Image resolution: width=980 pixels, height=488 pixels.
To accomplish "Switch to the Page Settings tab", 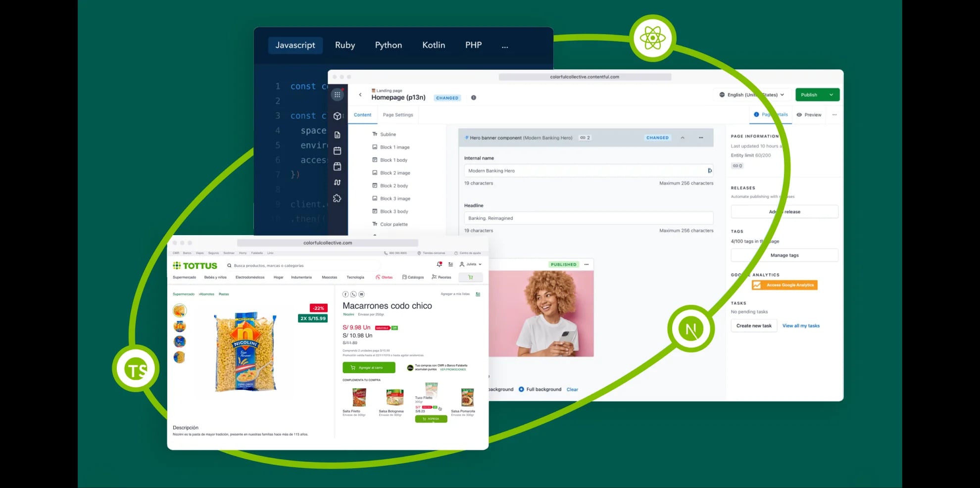I will tap(397, 115).
